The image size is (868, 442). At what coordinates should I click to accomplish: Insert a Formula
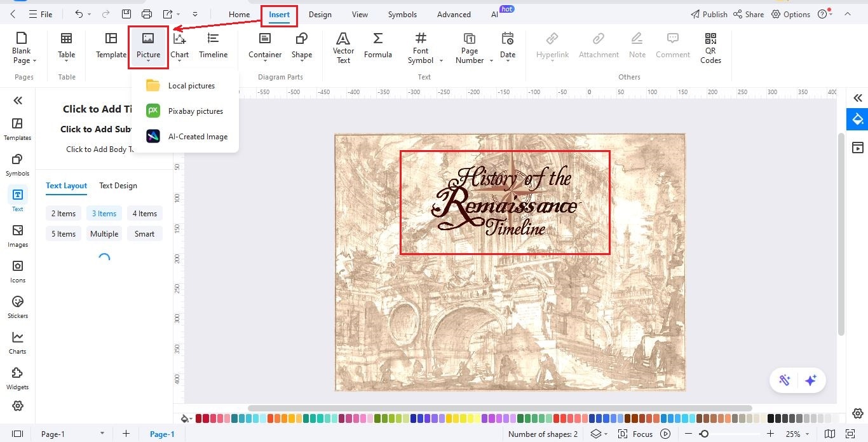click(x=378, y=46)
